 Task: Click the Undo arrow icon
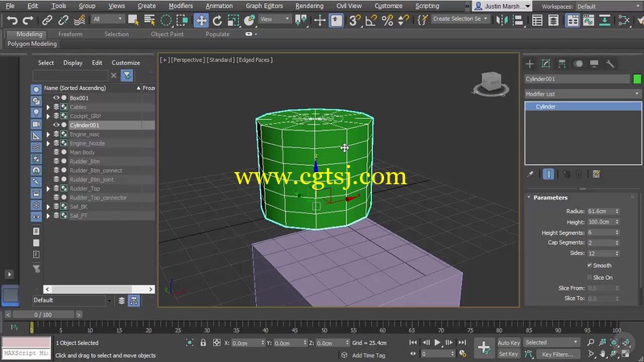[x=12, y=19]
